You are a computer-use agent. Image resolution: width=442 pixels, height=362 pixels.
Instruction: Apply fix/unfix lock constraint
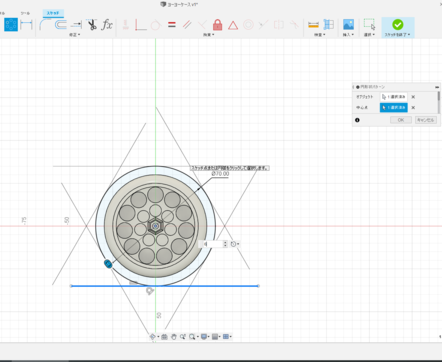point(217,25)
